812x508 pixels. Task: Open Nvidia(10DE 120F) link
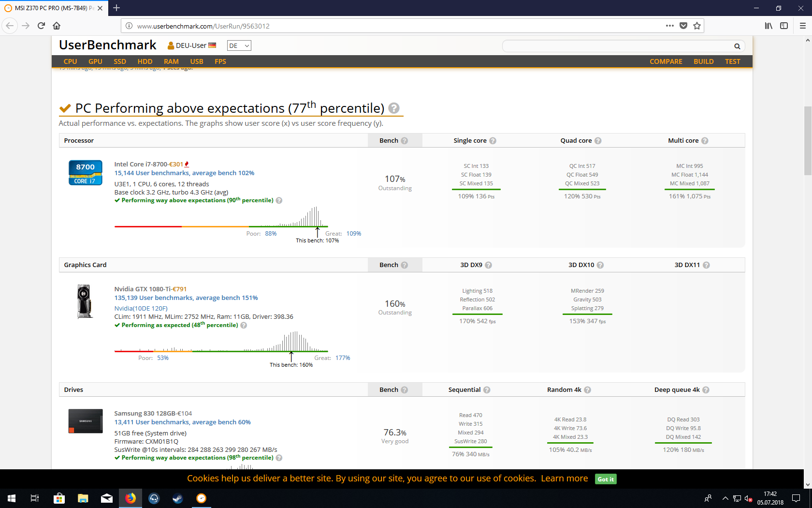(x=141, y=308)
